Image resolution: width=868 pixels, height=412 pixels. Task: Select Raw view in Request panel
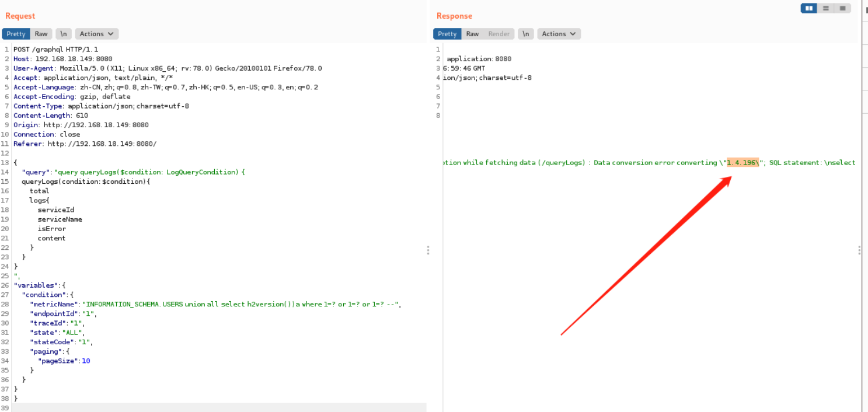tap(41, 34)
